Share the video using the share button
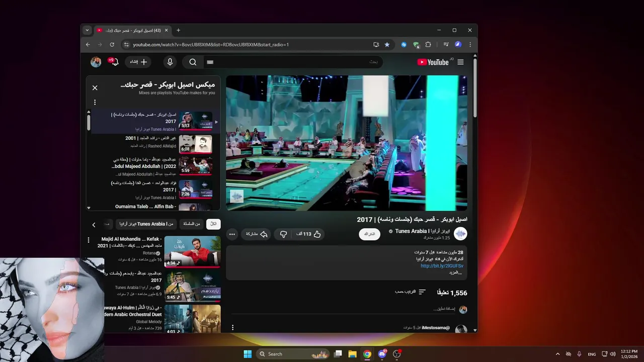644x362 pixels. 257,234
